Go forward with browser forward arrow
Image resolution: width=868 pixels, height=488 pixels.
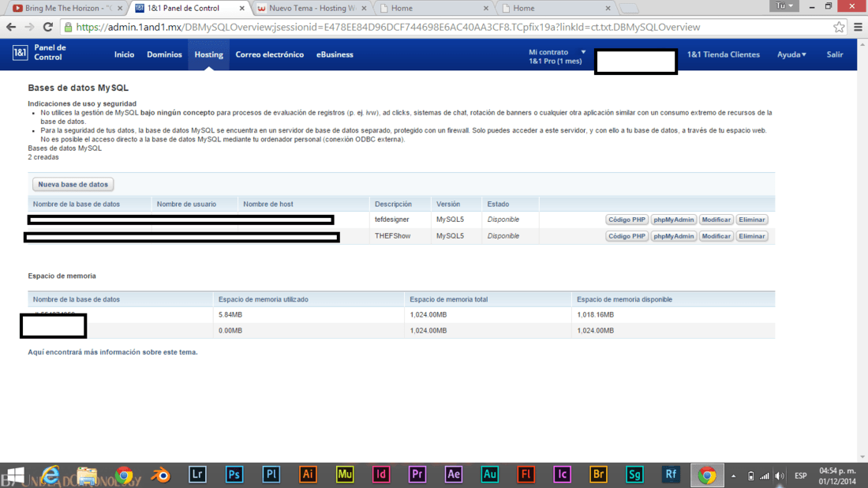tap(29, 27)
